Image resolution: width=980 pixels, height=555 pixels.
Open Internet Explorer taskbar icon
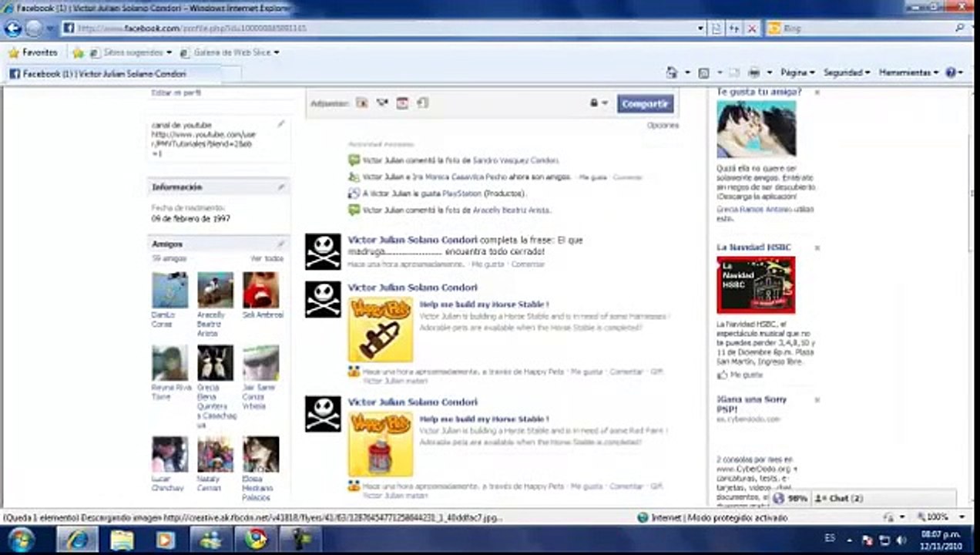tap(77, 540)
